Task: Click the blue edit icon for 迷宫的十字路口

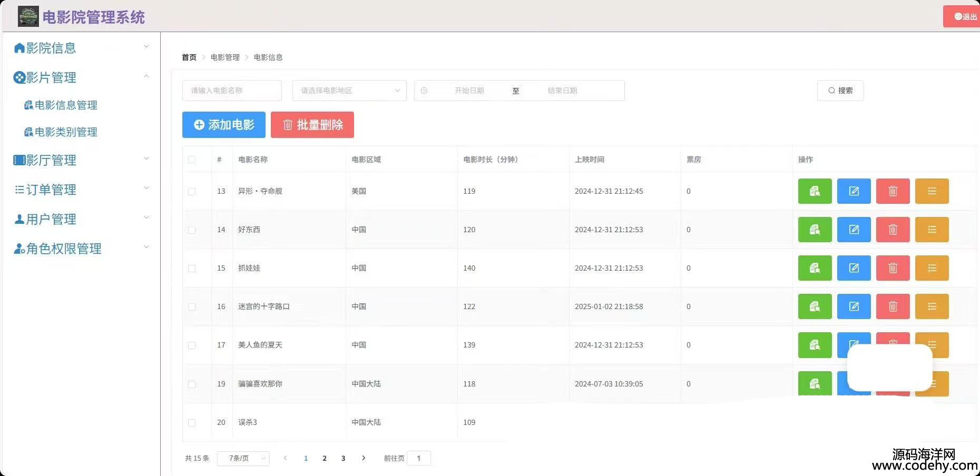Action: click(854, 306)
